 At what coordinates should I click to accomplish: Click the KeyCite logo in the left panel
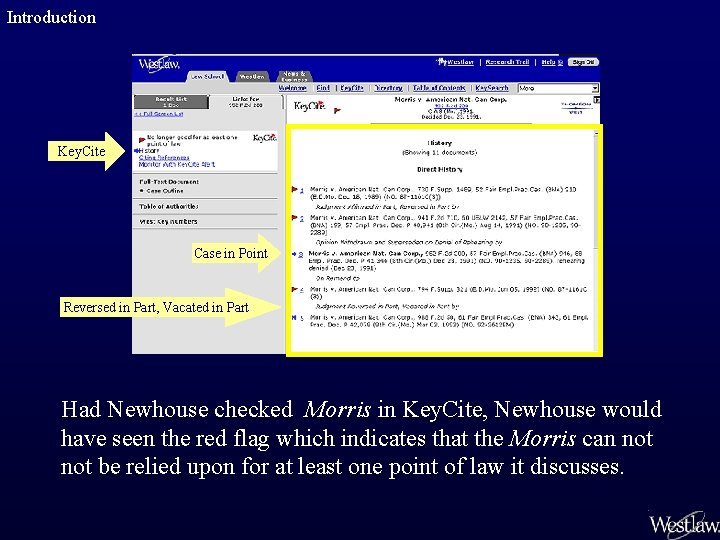pos(264,138)
